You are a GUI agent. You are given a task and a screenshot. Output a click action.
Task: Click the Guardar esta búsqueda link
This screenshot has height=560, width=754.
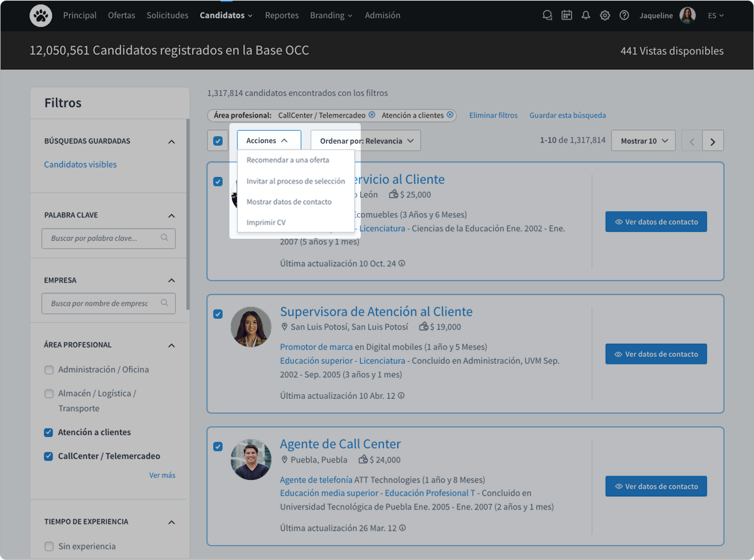pyautogui.click(x=567, y=116)
